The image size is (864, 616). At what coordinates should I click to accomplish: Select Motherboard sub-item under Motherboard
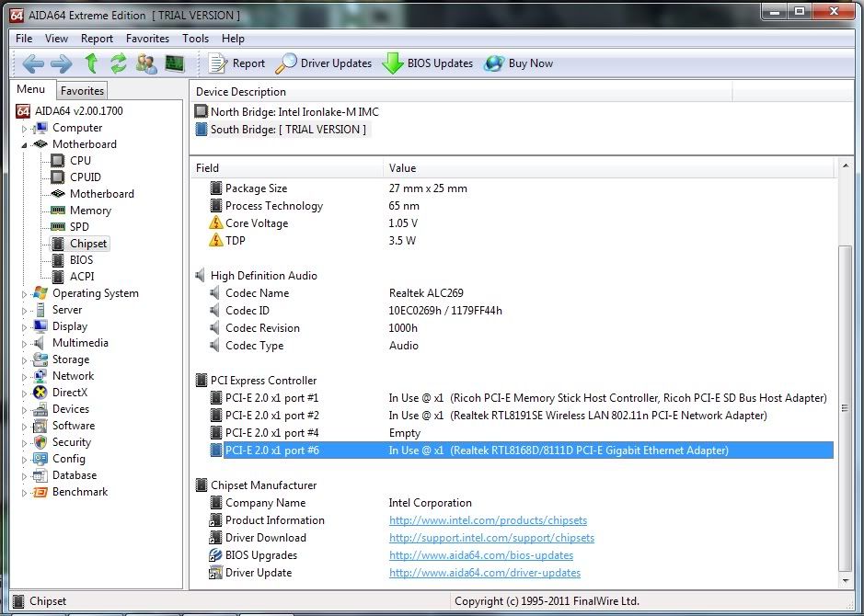102,194
